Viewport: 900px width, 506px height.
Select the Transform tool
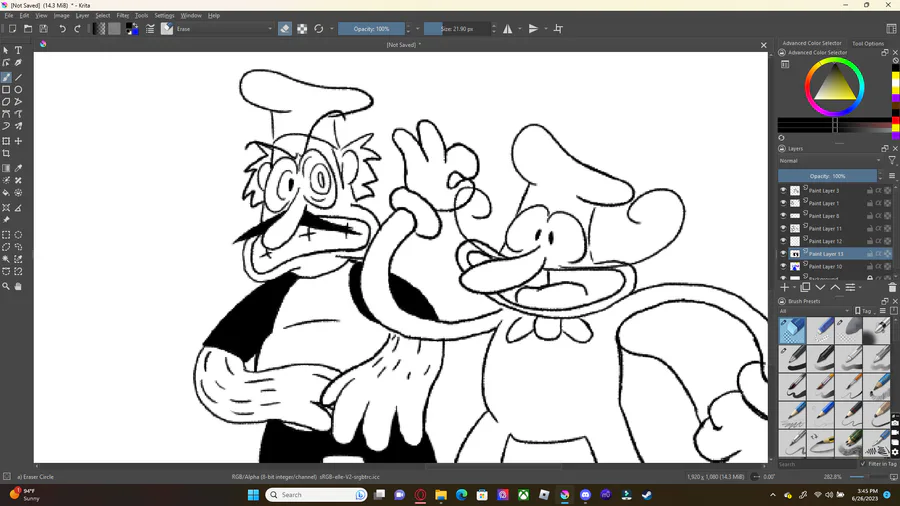[x=6, y=141]
